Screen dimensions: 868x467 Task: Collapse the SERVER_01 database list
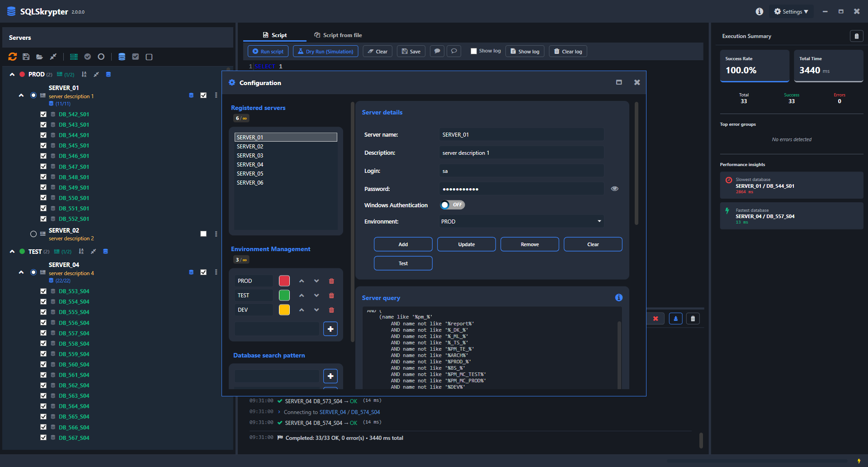21,95
